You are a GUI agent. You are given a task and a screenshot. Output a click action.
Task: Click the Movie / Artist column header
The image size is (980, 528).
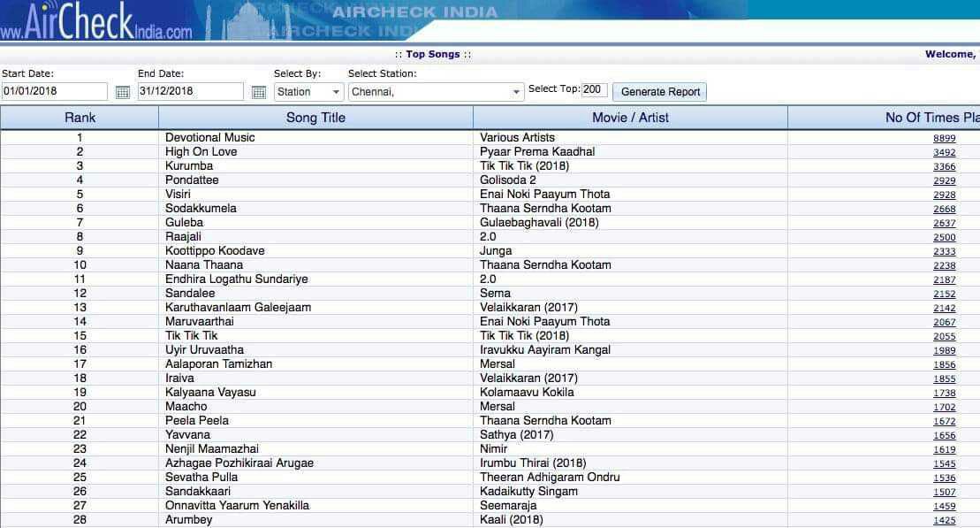click(630, 118)
